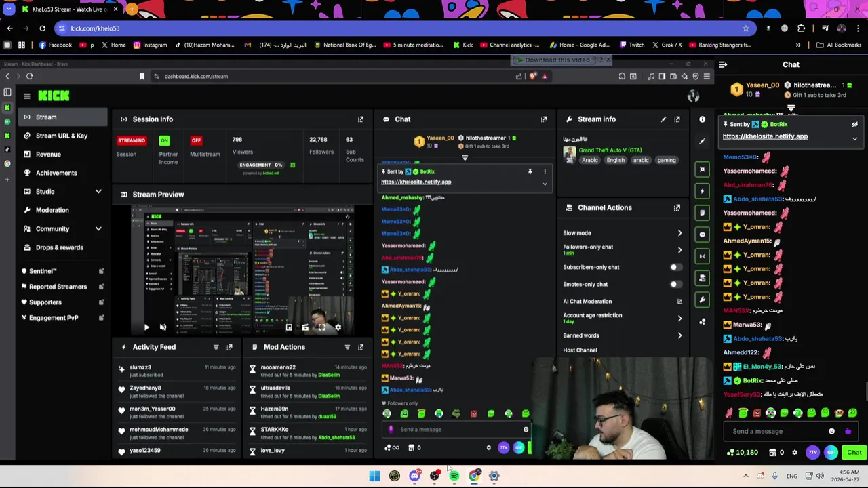
Task: Open stream preview settings gear
Action: [338, 327]
